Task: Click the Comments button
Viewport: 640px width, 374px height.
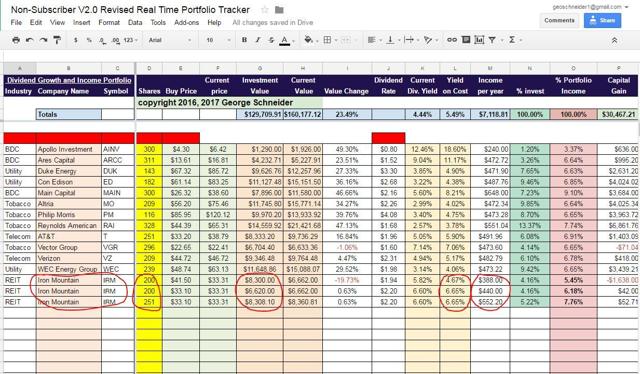Action: point(559,20)
